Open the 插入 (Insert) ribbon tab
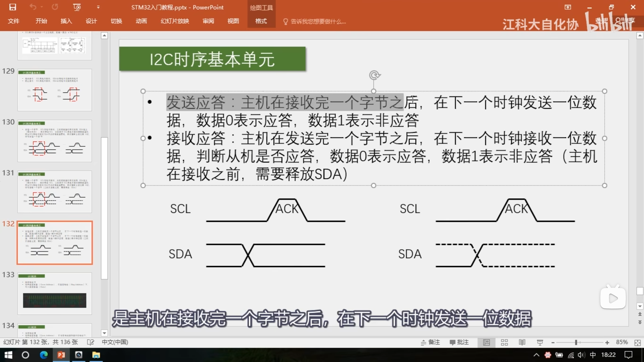The width and height of the screenshot is (644, 362). click(x=66, y=21)
